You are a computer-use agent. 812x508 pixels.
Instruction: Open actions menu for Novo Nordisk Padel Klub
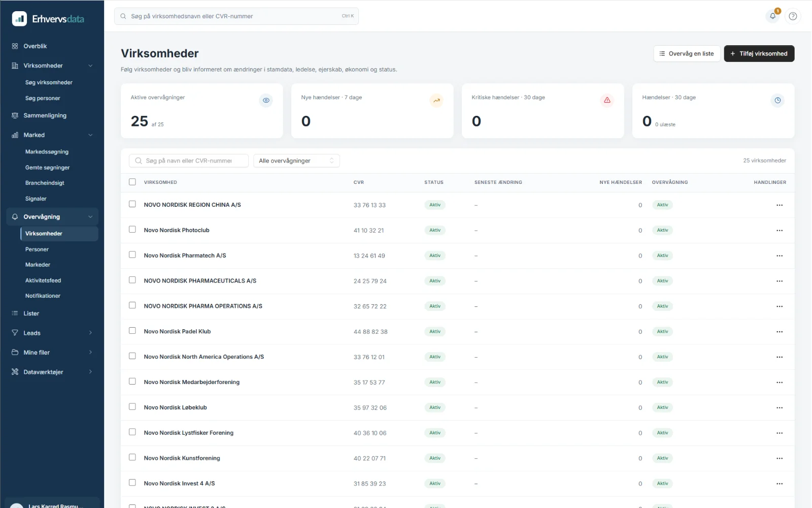pos(780,332)
